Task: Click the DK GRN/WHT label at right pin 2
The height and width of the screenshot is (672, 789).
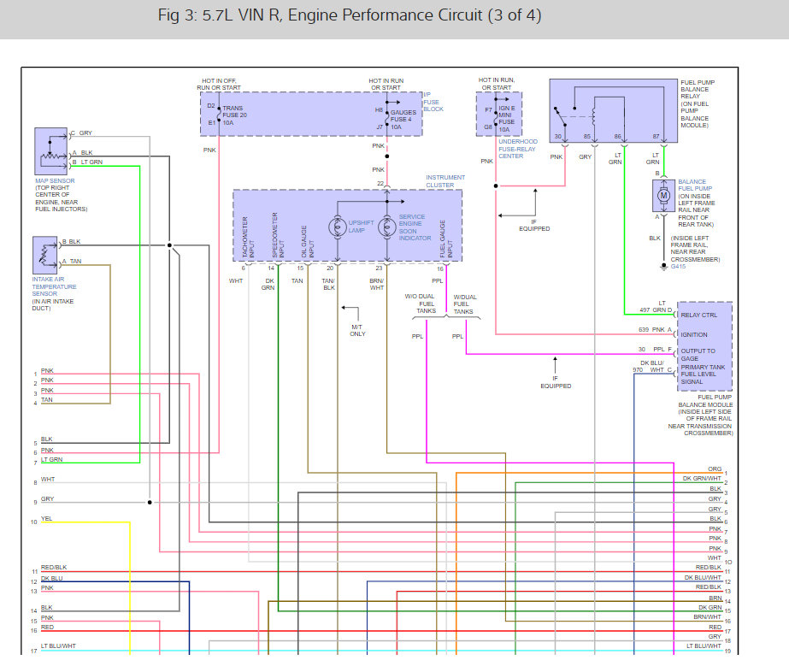Action: [702, 478]
